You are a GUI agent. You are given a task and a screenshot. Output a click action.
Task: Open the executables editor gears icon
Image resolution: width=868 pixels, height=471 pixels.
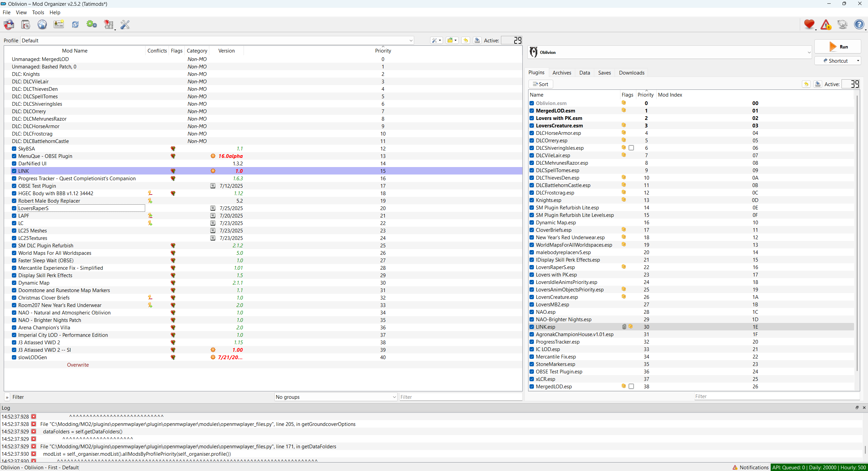(x=92, y=24)
